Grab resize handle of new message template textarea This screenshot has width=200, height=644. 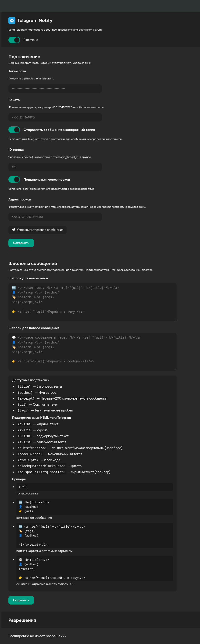175,369
